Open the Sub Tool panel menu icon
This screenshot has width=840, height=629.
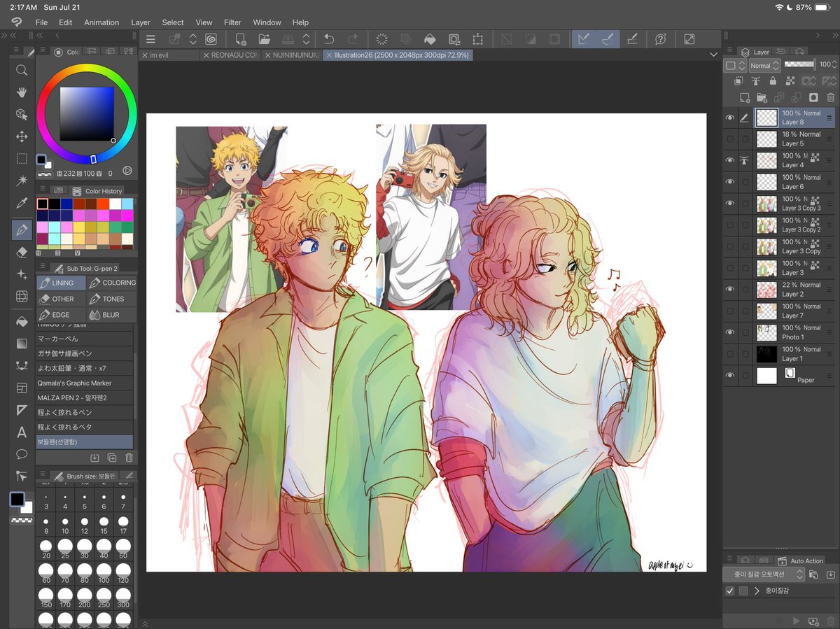pyautogui.click(x=42, y=267)
